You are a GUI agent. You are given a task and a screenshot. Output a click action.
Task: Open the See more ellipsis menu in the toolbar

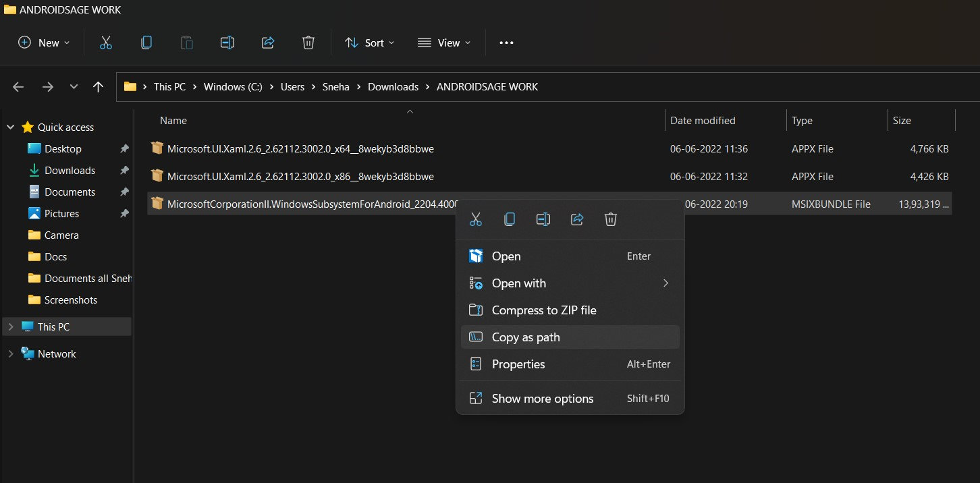click(506, 42)
